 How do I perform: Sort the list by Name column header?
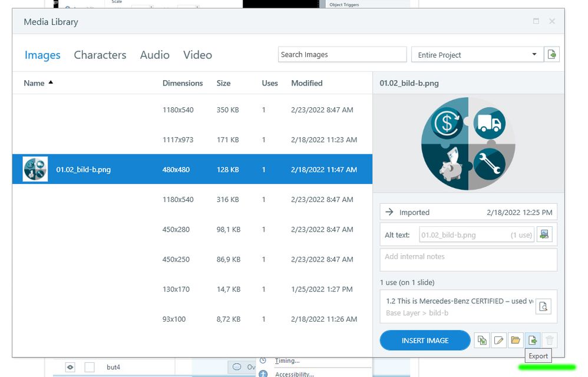[34, 83]
